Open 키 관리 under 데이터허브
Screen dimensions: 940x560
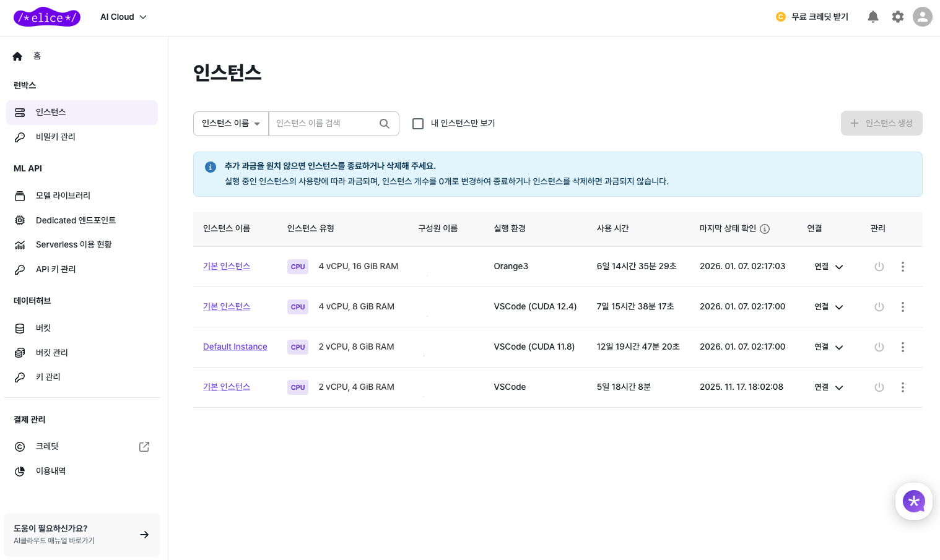pyautogui.click(x=48, y=377)
